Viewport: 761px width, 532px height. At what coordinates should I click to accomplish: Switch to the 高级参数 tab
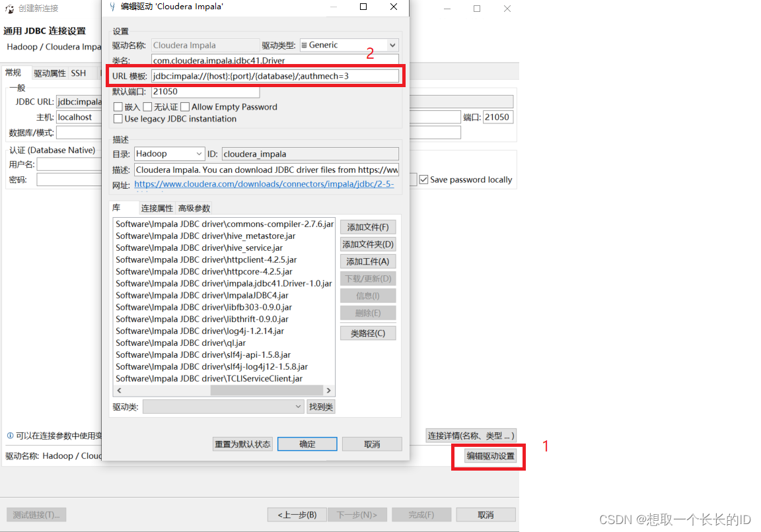pyautogui.click(x=194, y=208)
